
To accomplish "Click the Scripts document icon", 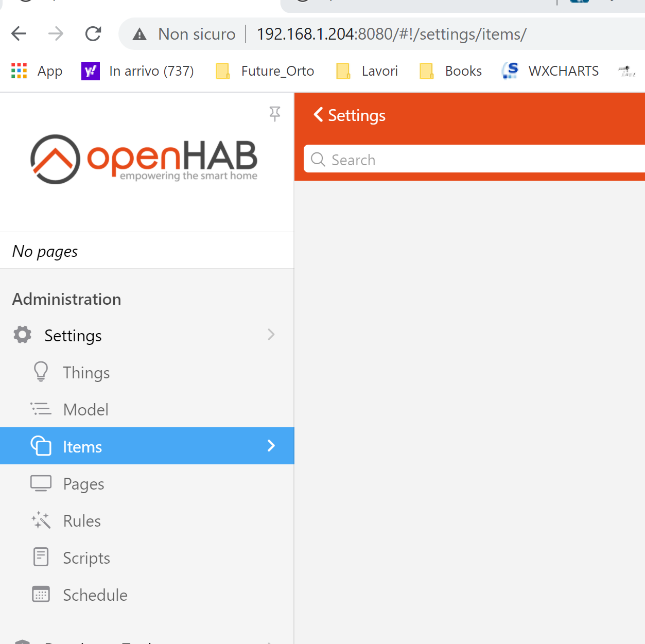I will 41,557.
